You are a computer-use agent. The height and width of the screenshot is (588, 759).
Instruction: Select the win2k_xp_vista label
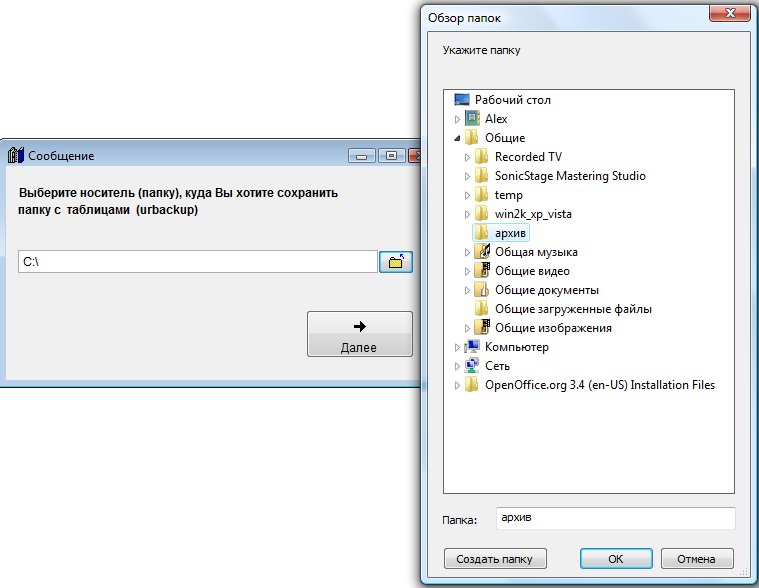533,213
